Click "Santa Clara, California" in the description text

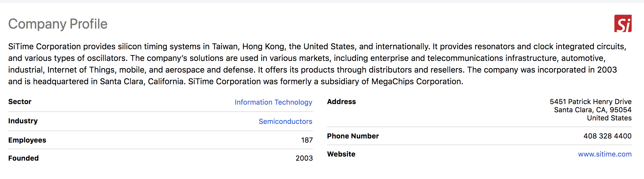click(x=142, y=82)
